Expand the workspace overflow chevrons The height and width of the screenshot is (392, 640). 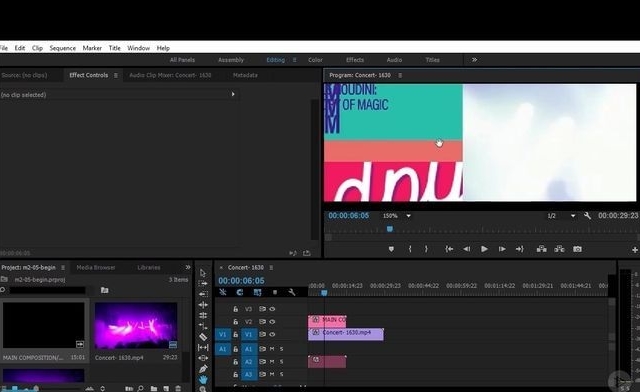(474, 60)
